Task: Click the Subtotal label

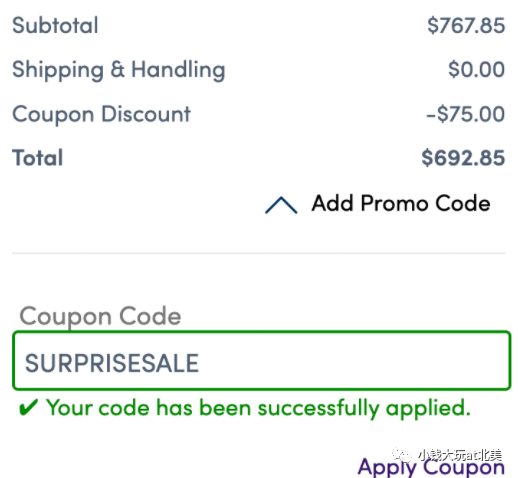Action: [x=55, y=25]
